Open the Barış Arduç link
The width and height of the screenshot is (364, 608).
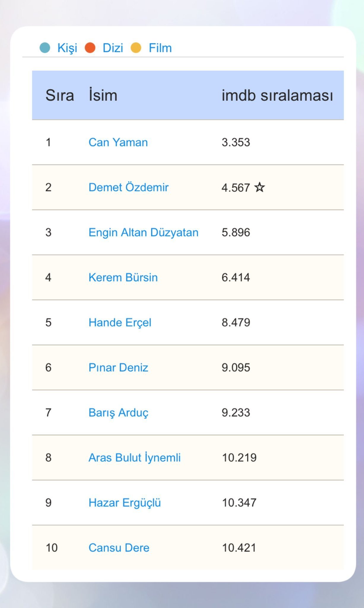(x=118, y=413)
